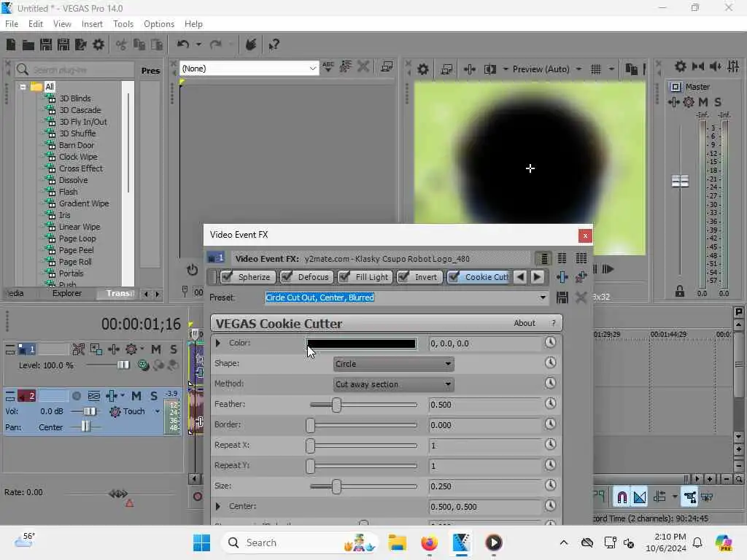Mute video track 1 with M button

[156, 349]
